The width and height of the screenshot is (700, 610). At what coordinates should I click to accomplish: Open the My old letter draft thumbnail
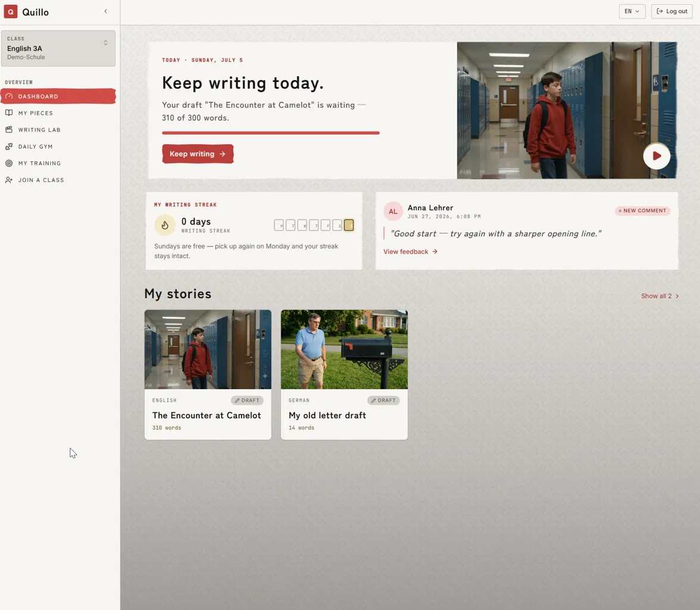[344, 349]
